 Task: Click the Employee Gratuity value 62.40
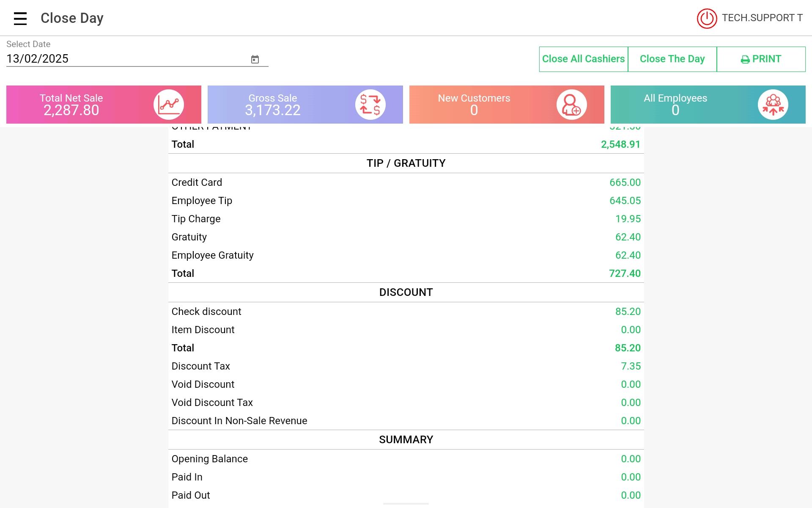pyautogui.click(x=628, y=255)
